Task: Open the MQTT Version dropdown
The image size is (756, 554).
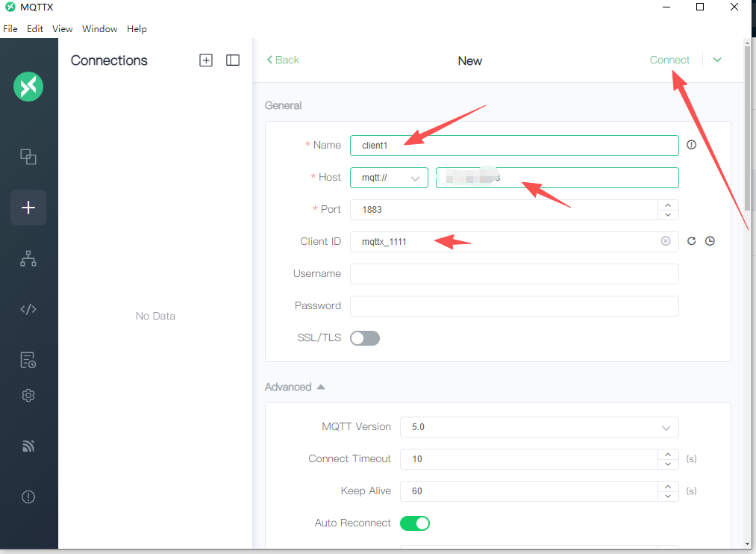Action: coord(539,427)
